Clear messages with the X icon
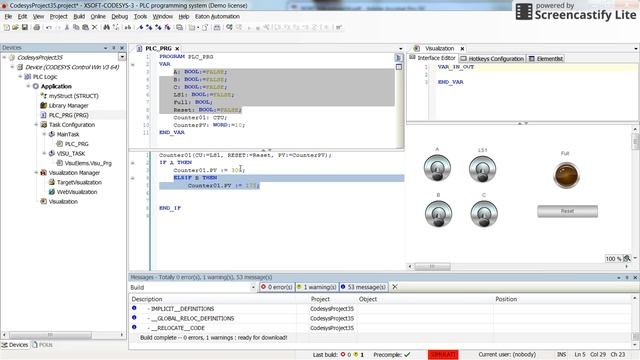This screenshot has width=640, height=360. click(x=395, y=287)
